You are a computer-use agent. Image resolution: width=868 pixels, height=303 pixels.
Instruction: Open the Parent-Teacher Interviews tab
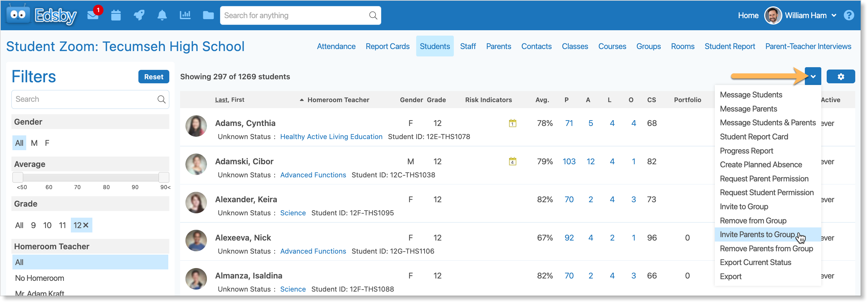pyautogui.click(x=808, y=46)
